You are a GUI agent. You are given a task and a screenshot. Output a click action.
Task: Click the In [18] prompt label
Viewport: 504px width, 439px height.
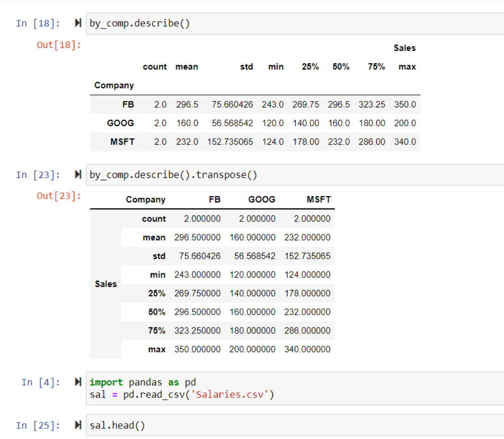(x=38, y=23)
